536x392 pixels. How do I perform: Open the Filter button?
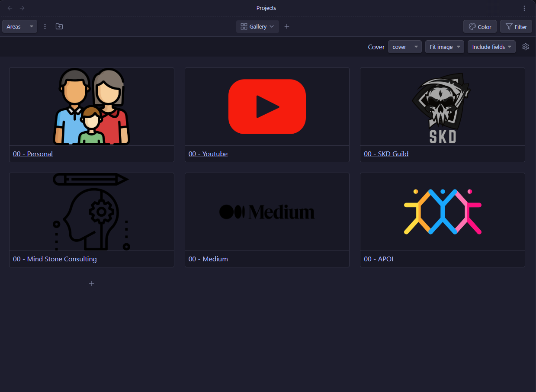[x=516, y=26]
